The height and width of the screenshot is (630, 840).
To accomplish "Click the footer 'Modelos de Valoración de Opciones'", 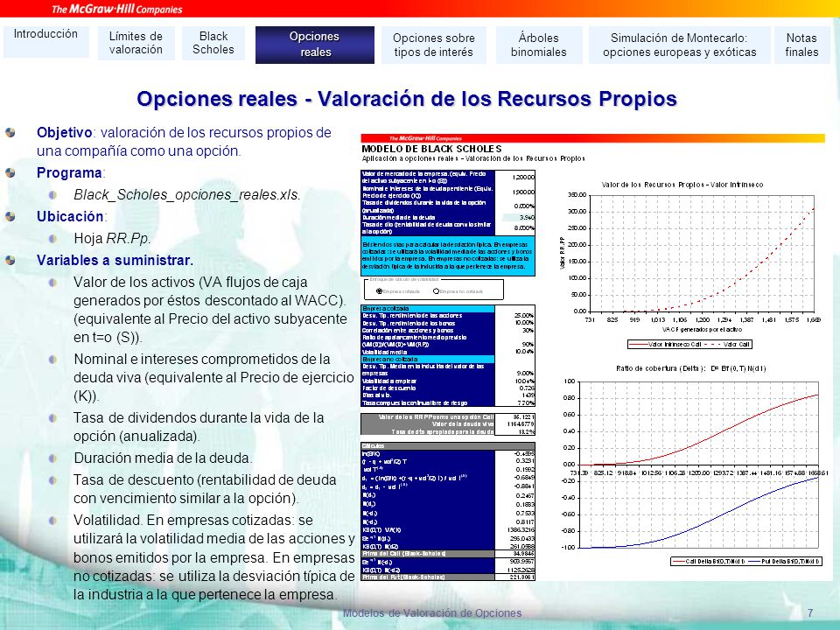I will click(x=431, y=612).
